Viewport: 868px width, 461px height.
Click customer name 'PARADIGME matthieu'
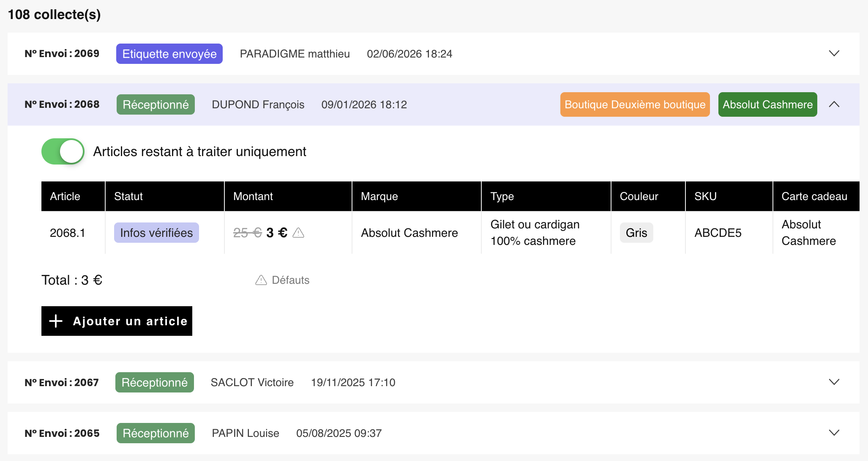pyautogui.click(x=295, y=54)
